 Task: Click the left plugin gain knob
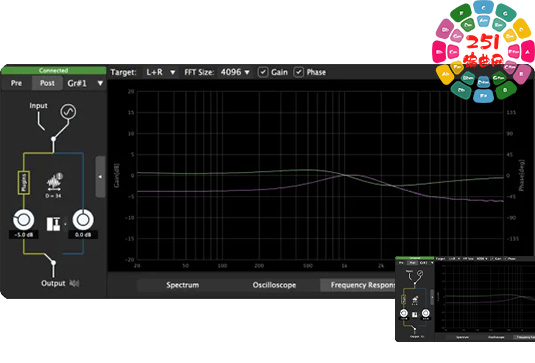tap(24, 220)
